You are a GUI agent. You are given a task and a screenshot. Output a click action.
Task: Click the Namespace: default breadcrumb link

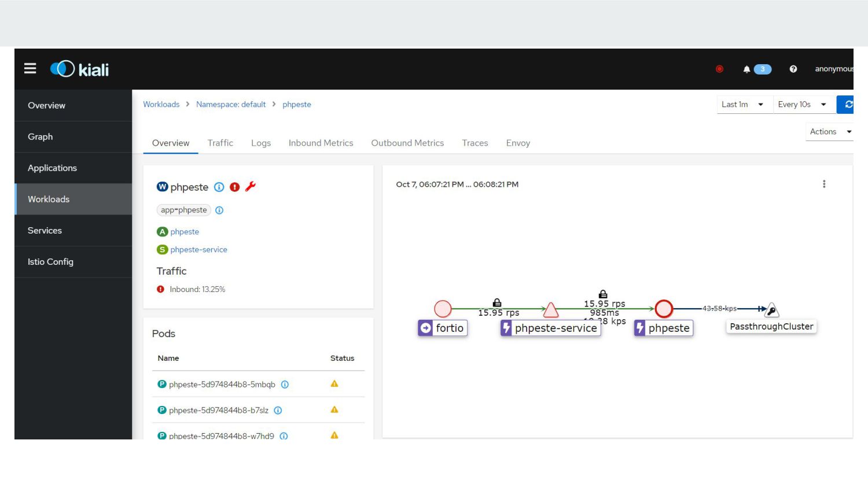point(231,105)
